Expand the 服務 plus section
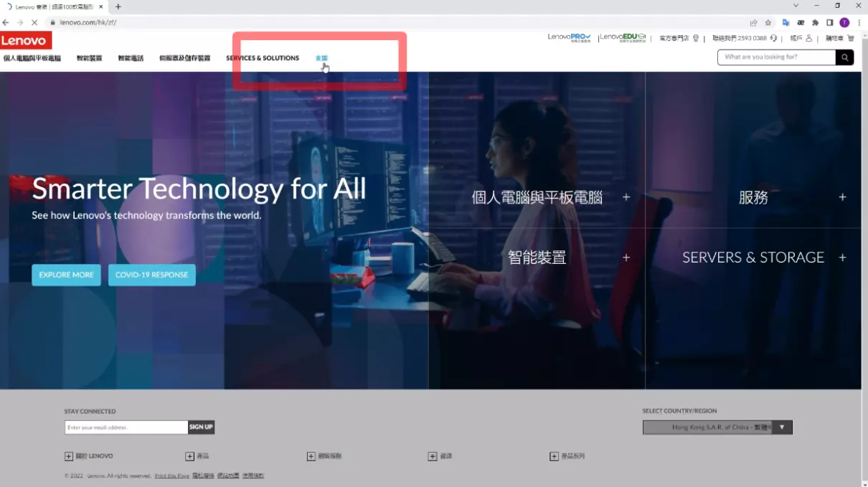 [x=842, y=197]
